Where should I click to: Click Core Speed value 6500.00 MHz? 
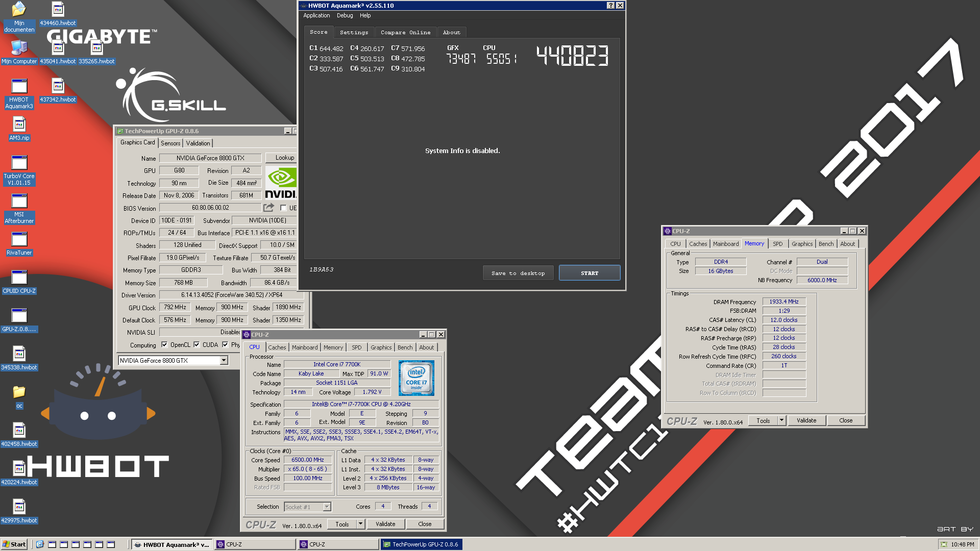308,460
